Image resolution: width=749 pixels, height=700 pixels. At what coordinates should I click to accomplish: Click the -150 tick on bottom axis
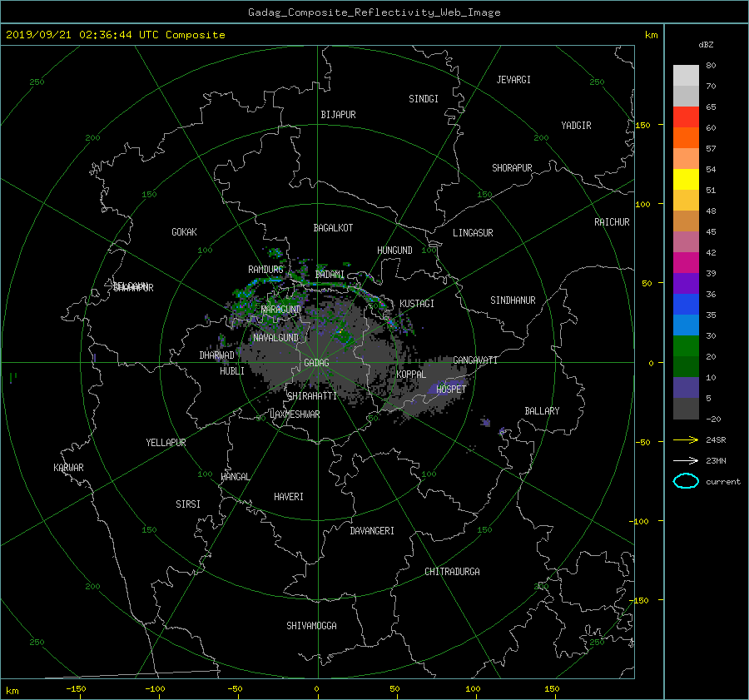click(x=76, y=689)
